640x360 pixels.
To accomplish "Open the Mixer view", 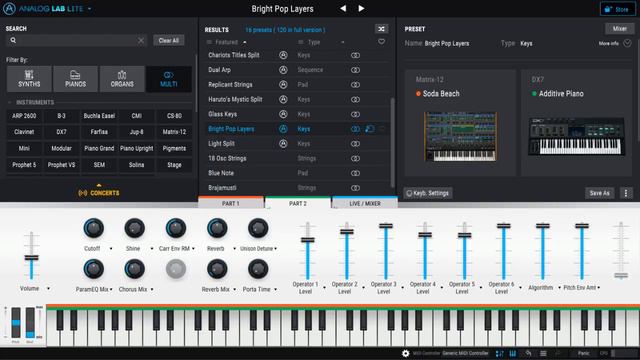I will [x=619, y=29].
